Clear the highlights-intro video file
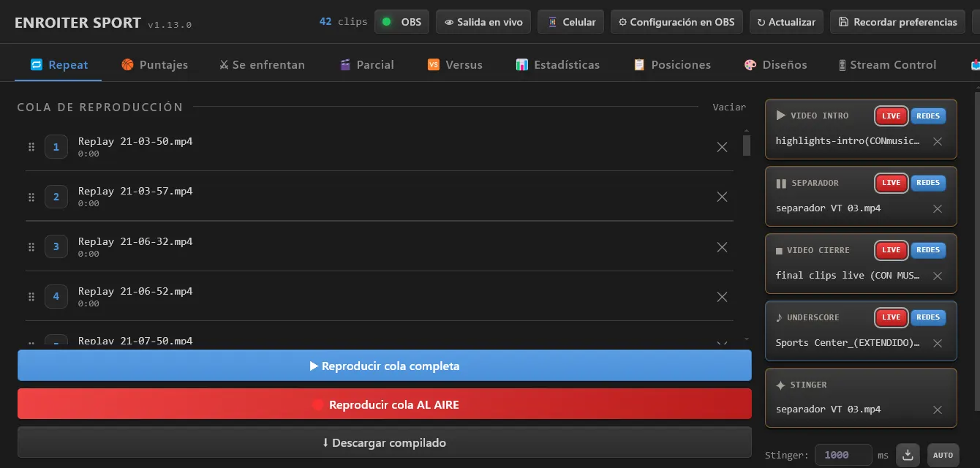 tap(938, 141)
